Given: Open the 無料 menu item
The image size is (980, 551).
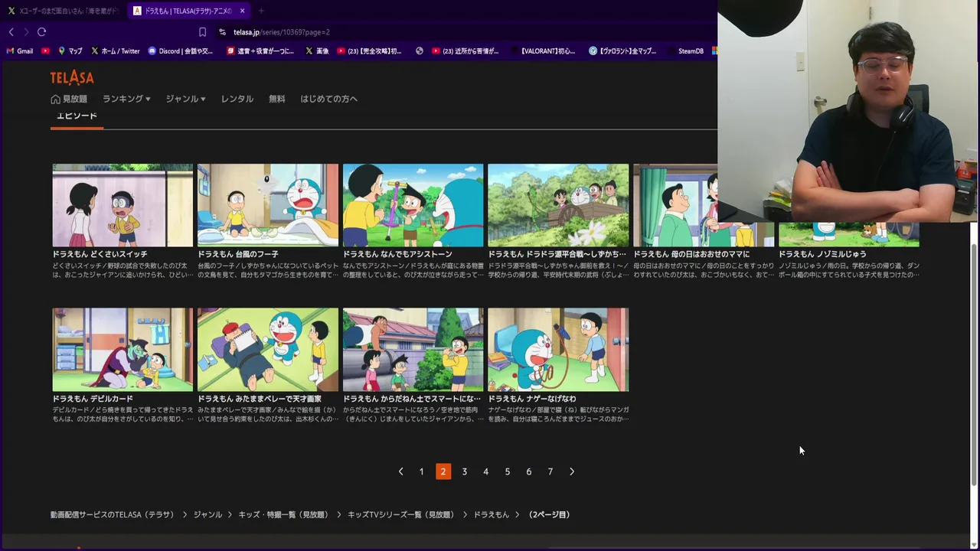Looking at the screenshot, I should (277, 99).
